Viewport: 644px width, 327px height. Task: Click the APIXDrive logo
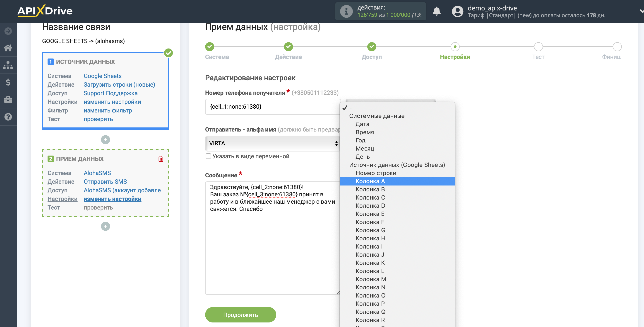point(45,11)
